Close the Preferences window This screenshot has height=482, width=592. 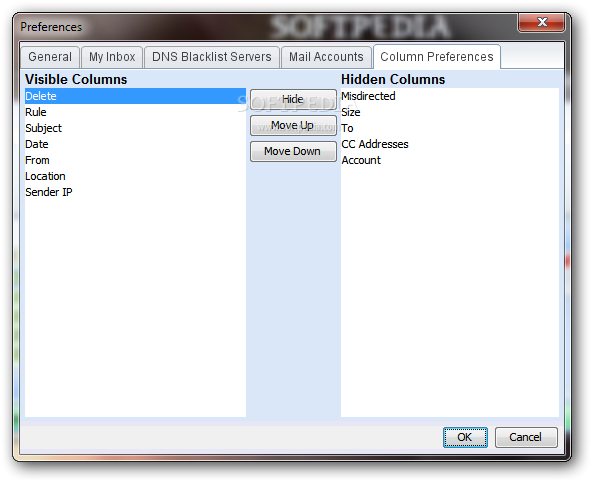(541, 23)
